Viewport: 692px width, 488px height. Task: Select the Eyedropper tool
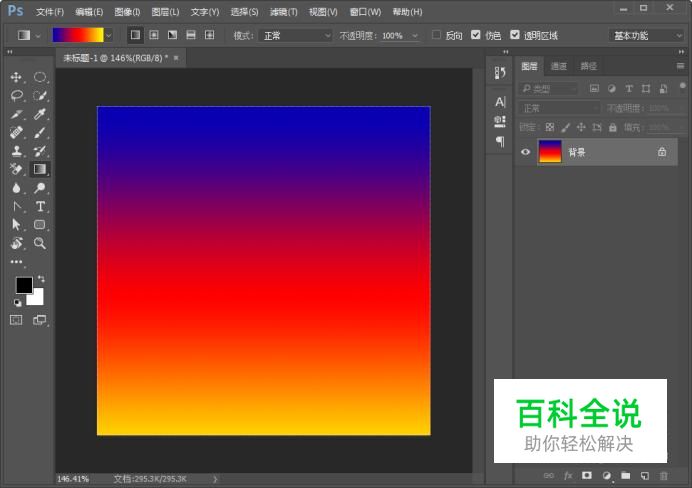pos(40,114)
